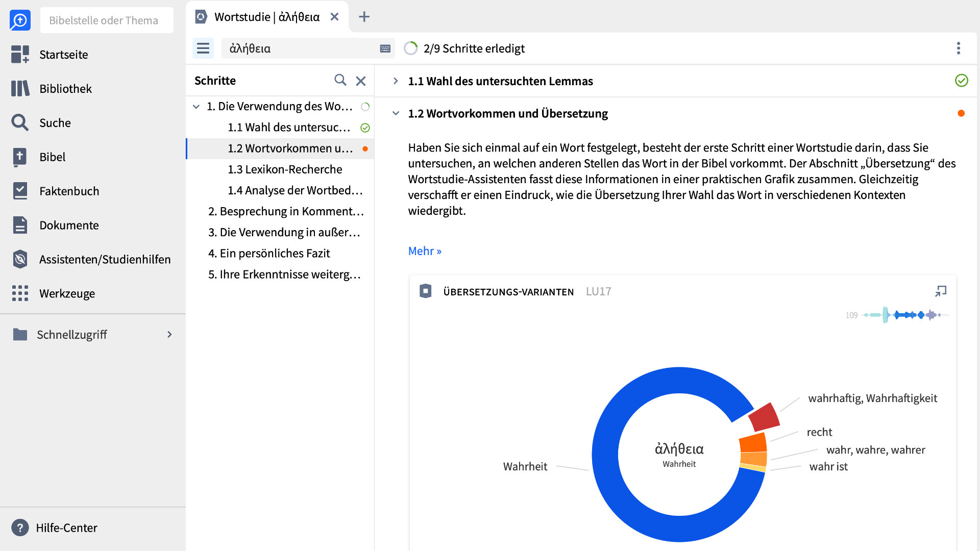Open step 5 Ihre Erkenntnisse weitergeben
Viewport: 980px width, 551px height.
[284, 274]
